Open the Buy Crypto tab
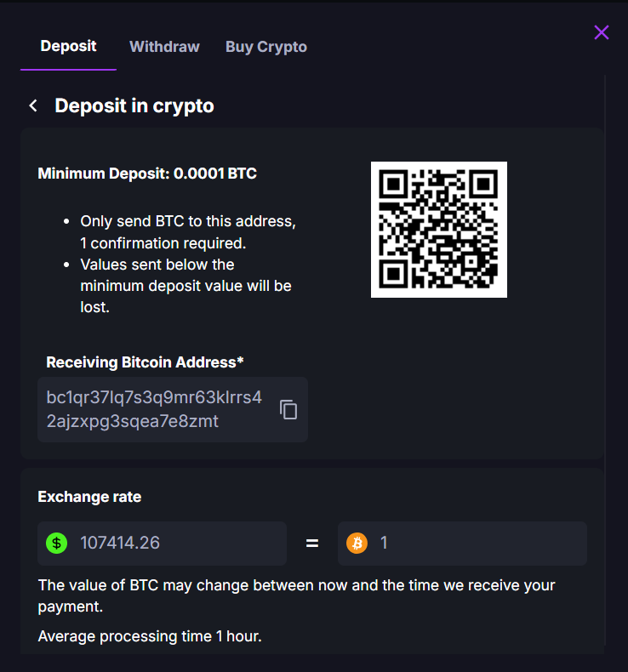This screenshot has height=672, width=628. coord(266,47)
